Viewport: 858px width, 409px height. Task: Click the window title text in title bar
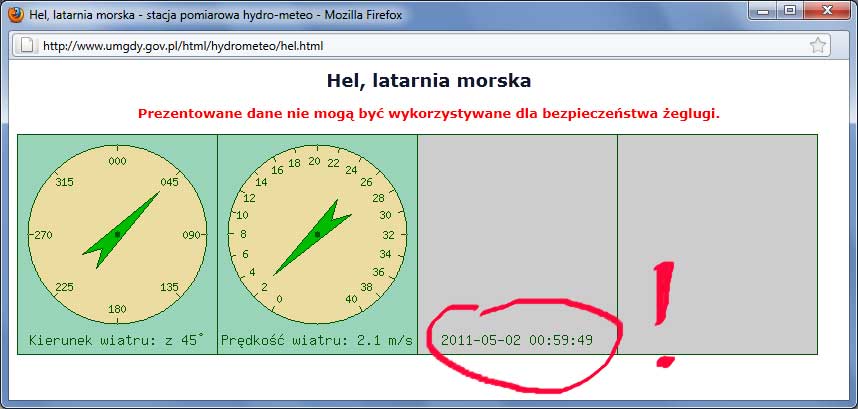216,15
